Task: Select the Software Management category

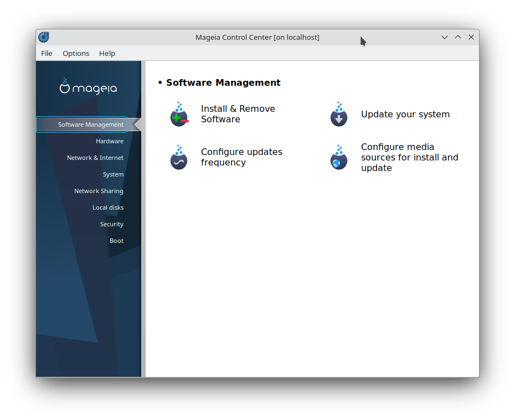Action: [x=82, y=125]
